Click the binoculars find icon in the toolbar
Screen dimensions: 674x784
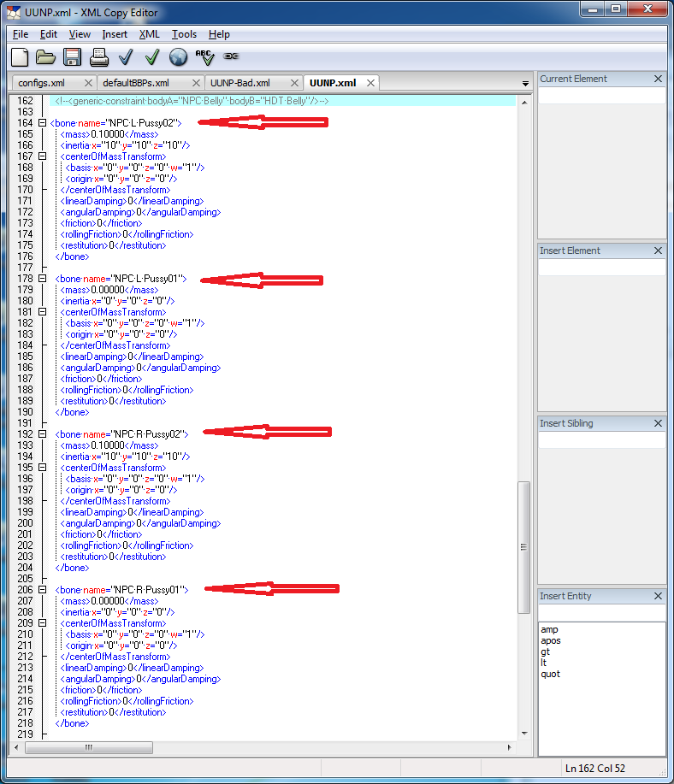click(231, 56)
